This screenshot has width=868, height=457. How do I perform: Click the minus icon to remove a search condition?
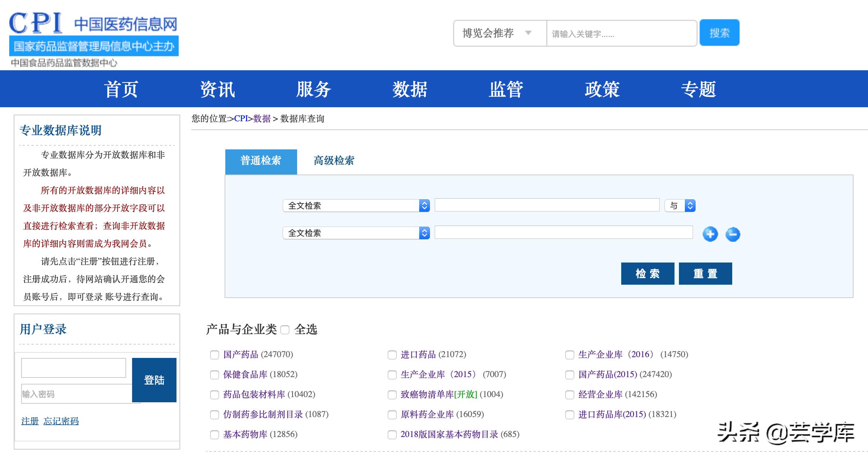point(733,234)
